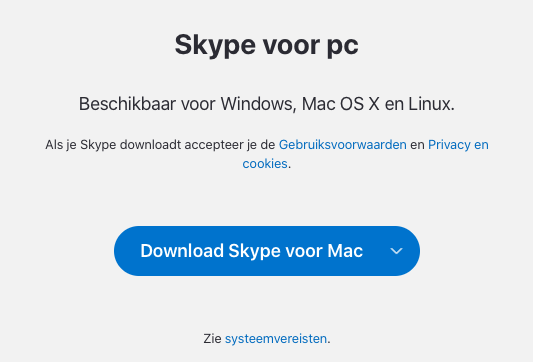Viewport: 533px width, 362px height.
Task: Start the Skype download for Mac
Action: pos(252,251)
